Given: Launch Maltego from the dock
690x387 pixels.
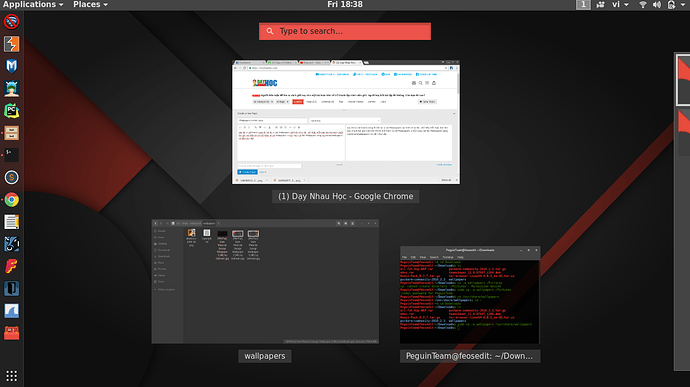Looking at the screenshot, I should click(11, 66).
